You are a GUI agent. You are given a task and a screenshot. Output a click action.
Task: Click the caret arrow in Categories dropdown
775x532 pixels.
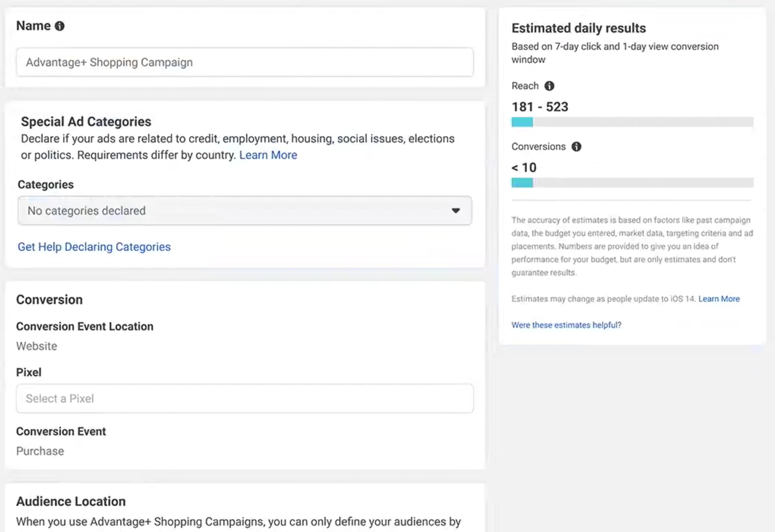click(455, 211)
